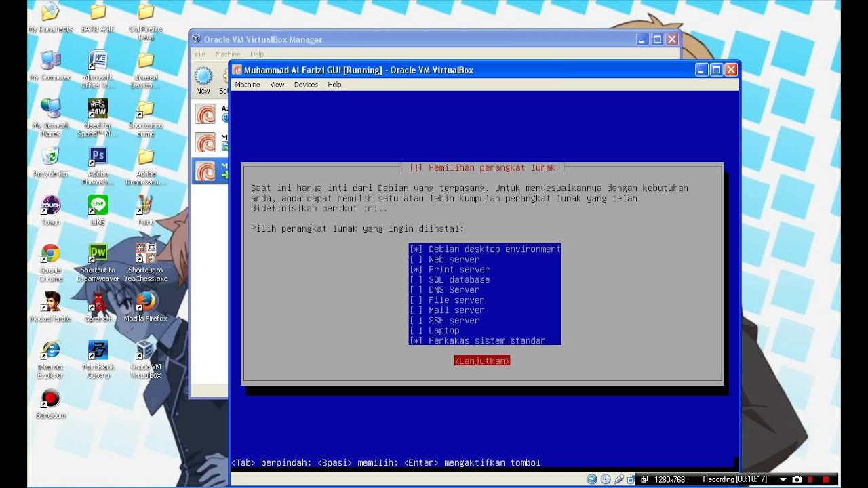Open Help menu in running VM window
This screenshot has width=868, height=488.
334,85
